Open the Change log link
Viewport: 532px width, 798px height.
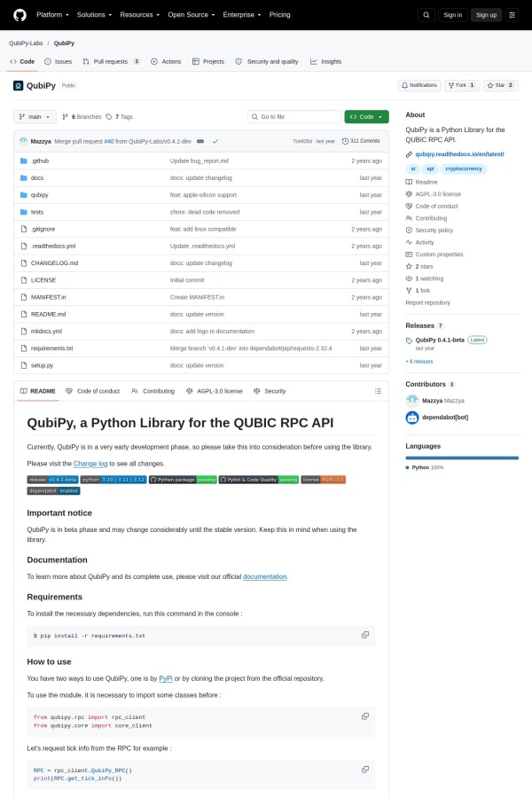click(x=90, y=464)
